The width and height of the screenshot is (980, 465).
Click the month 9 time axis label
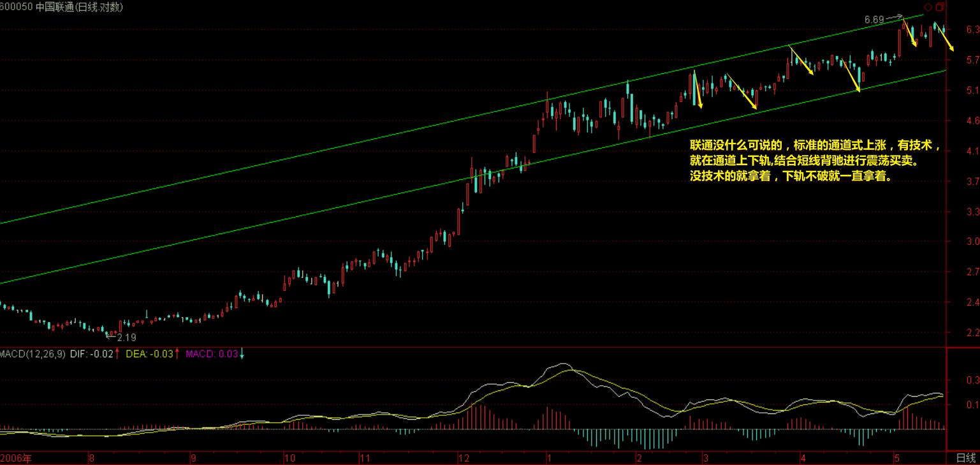tap(193, 458)
